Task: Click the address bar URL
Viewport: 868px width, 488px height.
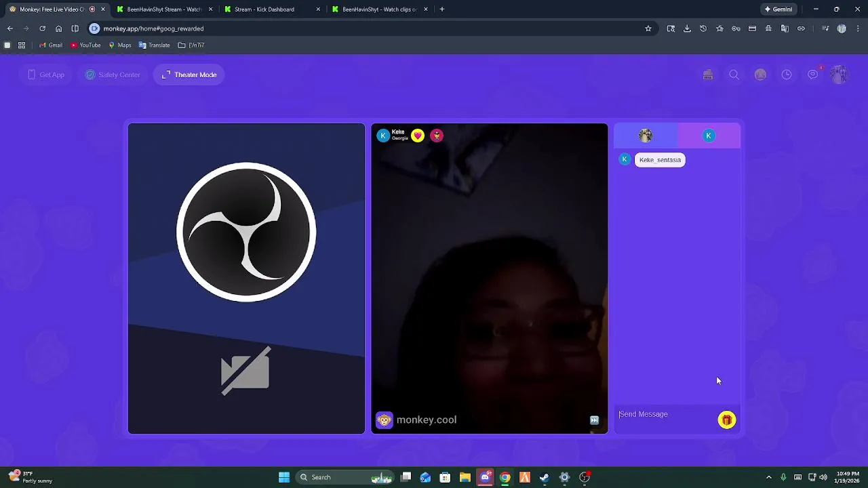Action: click(x=153, y=28)
